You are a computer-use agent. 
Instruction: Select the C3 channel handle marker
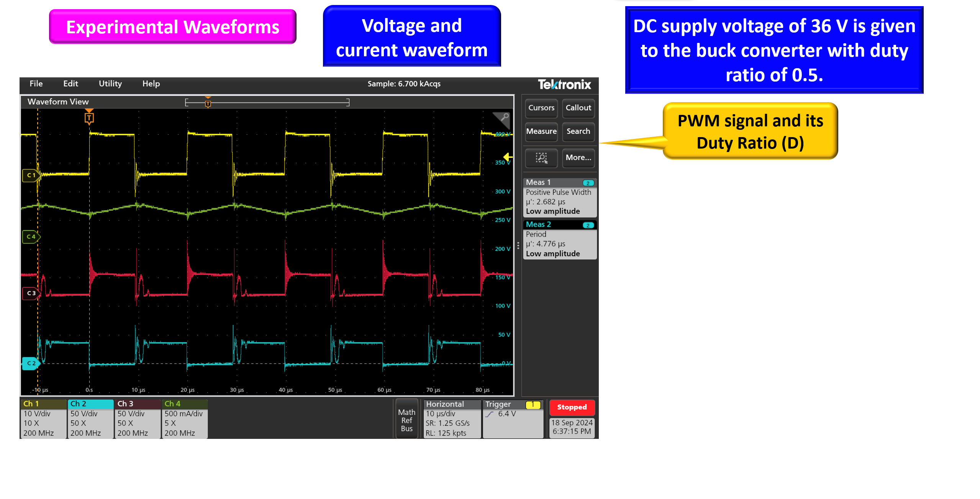click(x=31, y=293)
